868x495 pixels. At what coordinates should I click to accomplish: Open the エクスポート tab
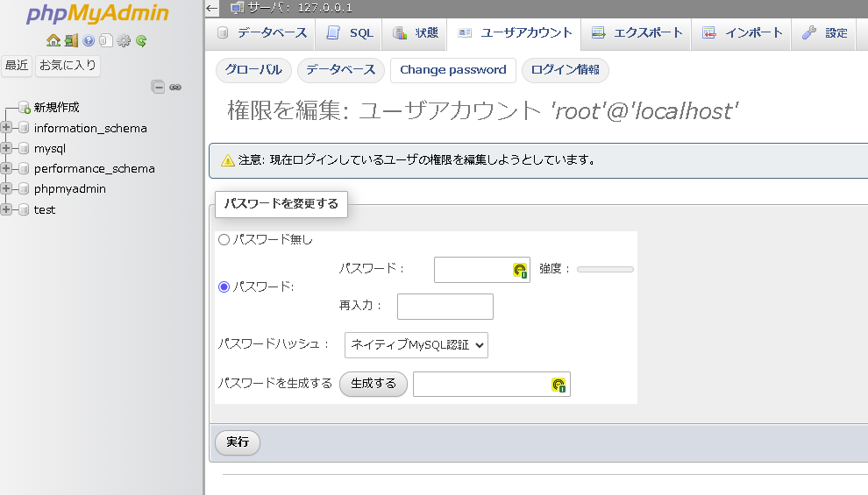[636, 33]
